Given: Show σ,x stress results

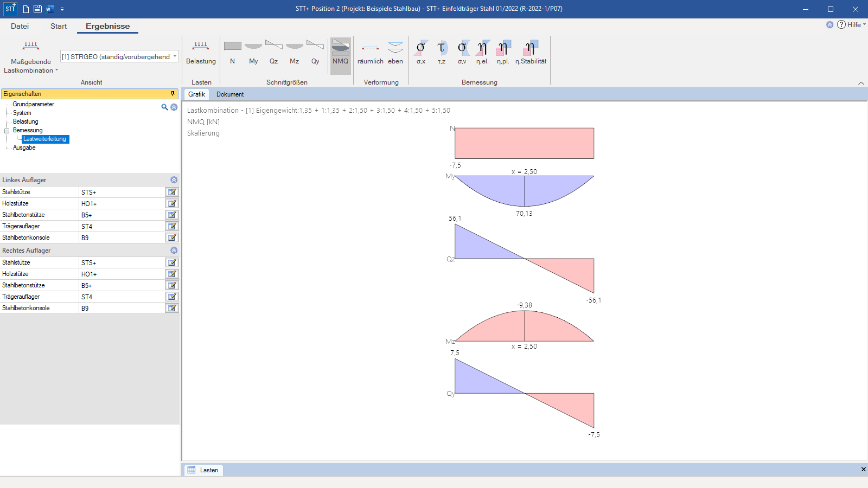Looking at the screenshot, I should (x=421, y=53).
